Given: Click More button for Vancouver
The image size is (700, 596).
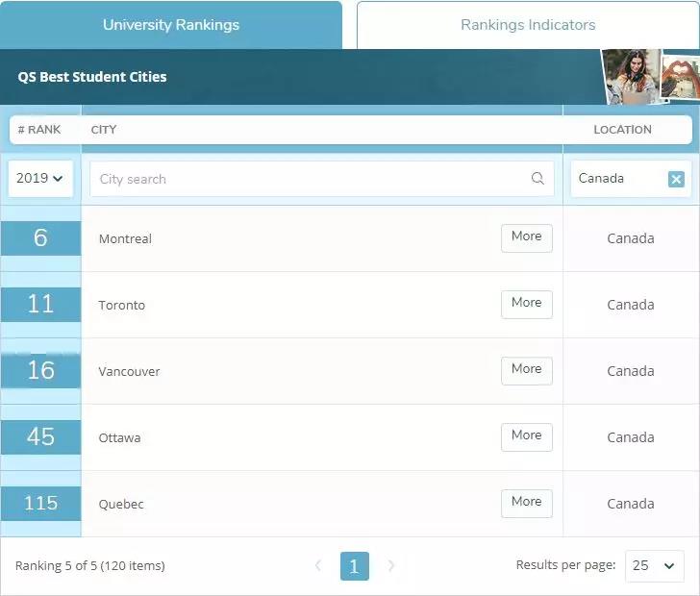Looking at the screenshot, I should [526, 370].
